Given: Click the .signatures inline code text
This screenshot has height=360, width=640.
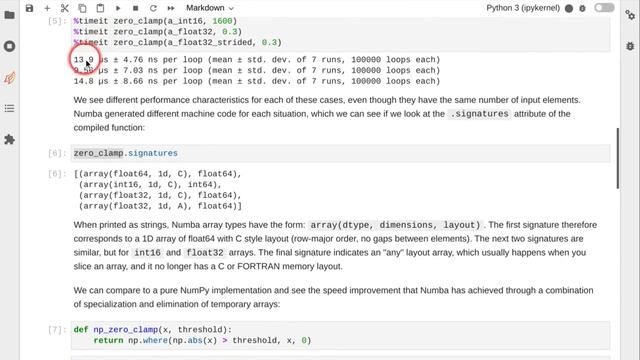Looking at the screenshot, I should 479,114.
